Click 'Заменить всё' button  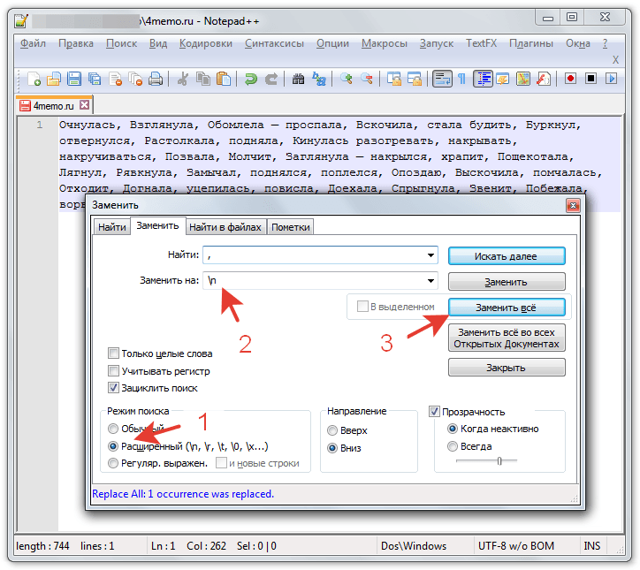click(507, 307)
